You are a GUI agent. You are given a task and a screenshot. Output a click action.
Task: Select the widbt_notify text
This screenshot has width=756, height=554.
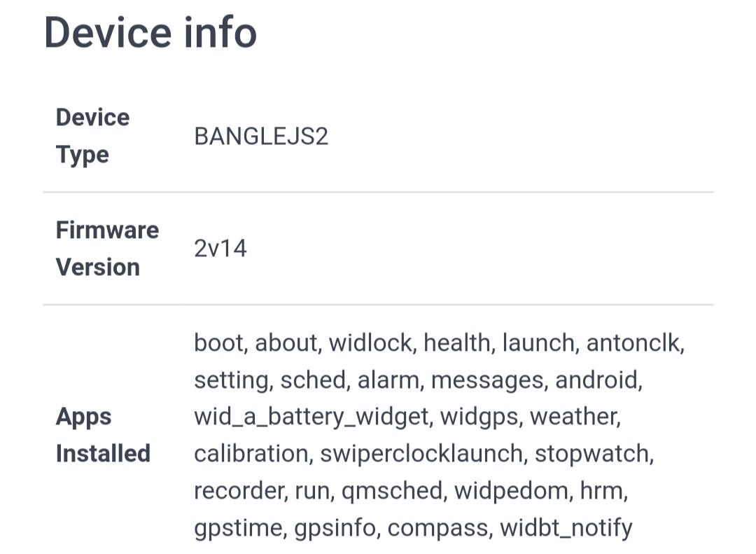[566, 528]
